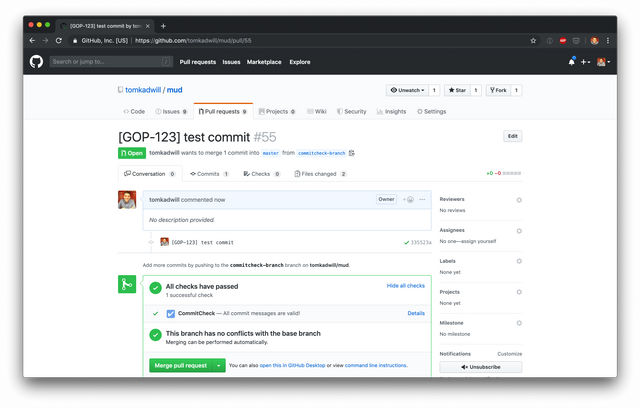The width and height of the screenshot is (640, 408).
Task: Click the browser forward arrow
Action: pyautogui.click(x=45, y=40)
